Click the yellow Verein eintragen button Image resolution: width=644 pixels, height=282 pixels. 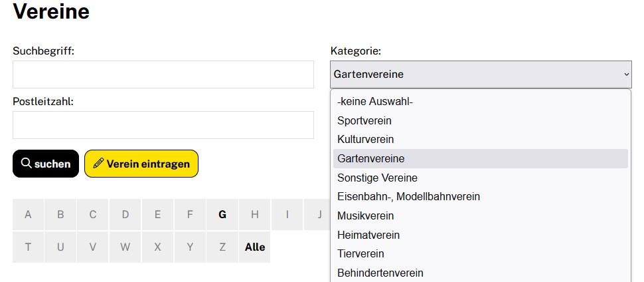pos(141,164)
